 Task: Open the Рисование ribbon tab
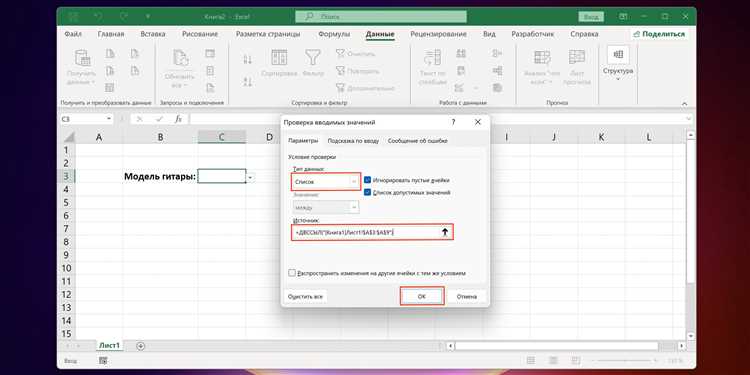tap(200, 34)
